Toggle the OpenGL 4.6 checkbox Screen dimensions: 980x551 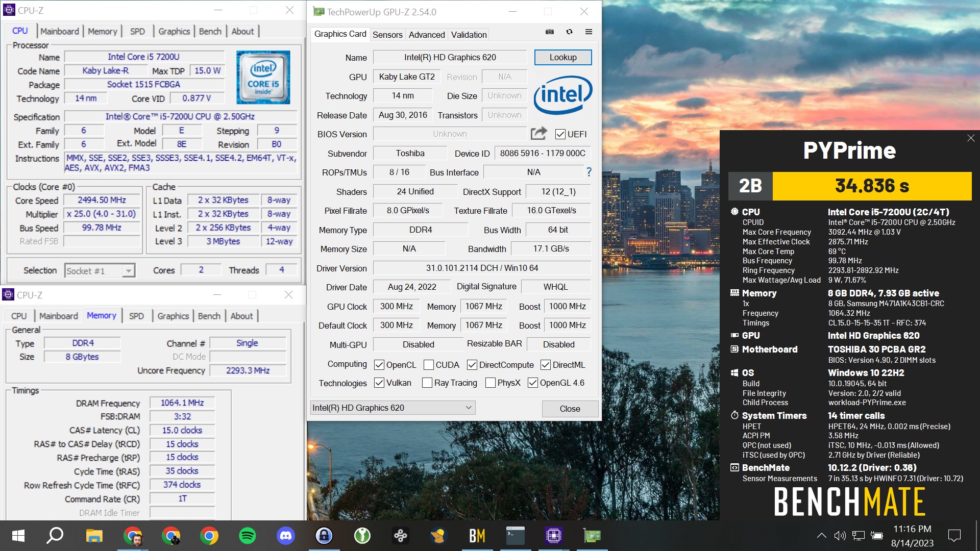[x=533, y=383]
